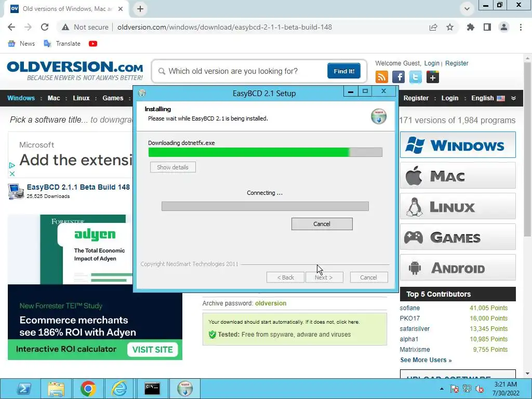
Task: Click the RSS feed icon
Action: (382, 77)
